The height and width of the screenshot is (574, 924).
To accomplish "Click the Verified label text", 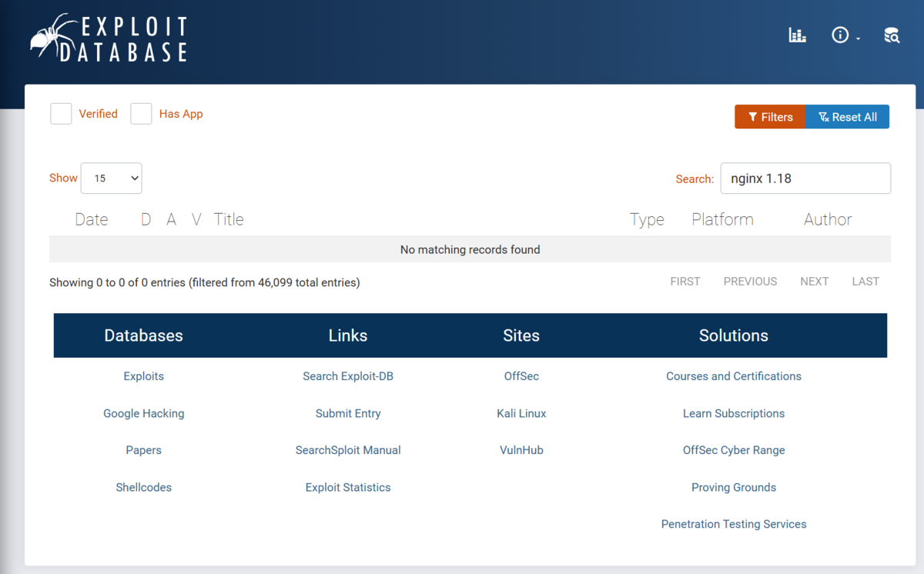I will pyautogui.click(x=99, y=114).
